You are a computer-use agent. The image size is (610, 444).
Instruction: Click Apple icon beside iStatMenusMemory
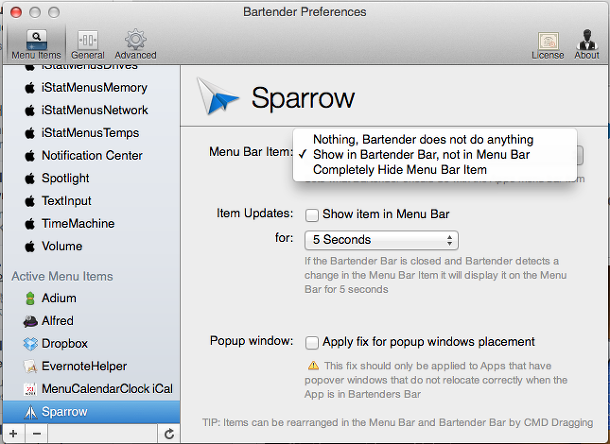coord(30,88)
